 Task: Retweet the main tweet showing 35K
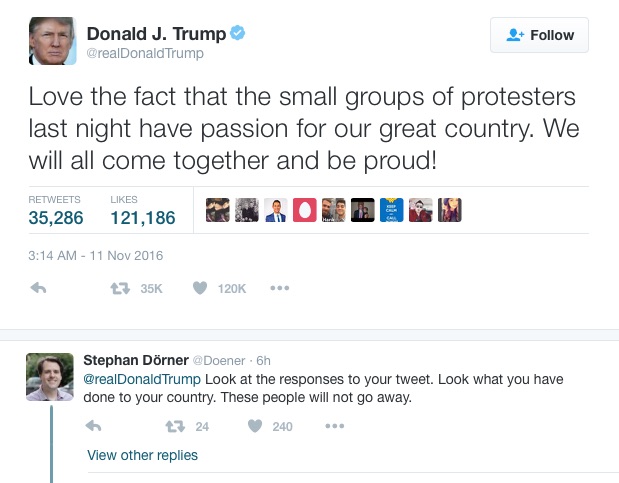pos(119,288)
